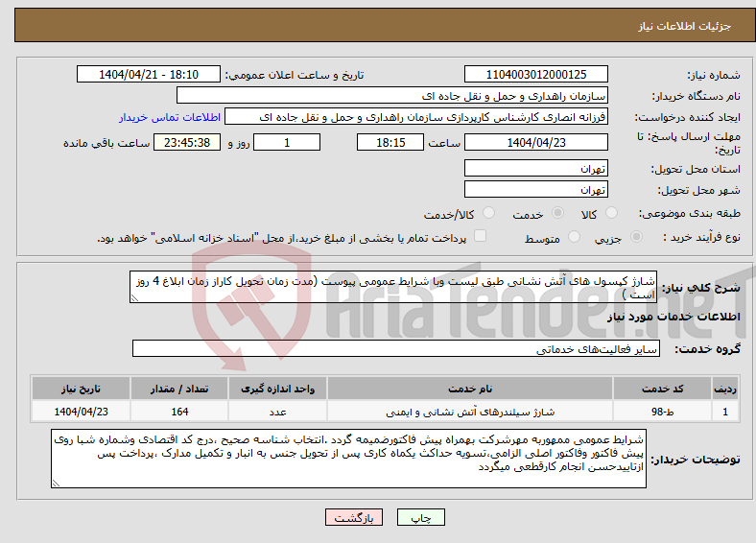Click the شرح کلی نیاز description textarea
This screenshot has height=543, width=756.
pyautogui.click(x=393, y=287)
